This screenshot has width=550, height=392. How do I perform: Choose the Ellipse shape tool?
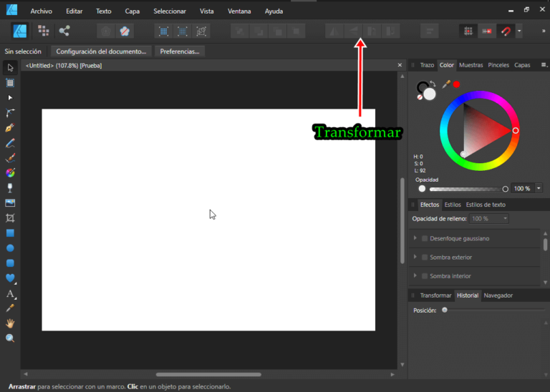tap(10, 248)
